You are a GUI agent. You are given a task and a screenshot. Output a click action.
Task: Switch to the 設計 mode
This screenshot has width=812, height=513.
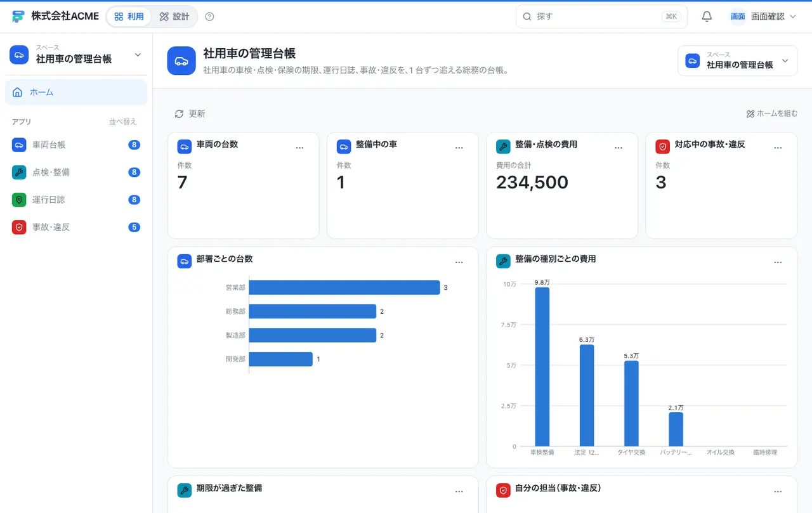pos(174,16)
